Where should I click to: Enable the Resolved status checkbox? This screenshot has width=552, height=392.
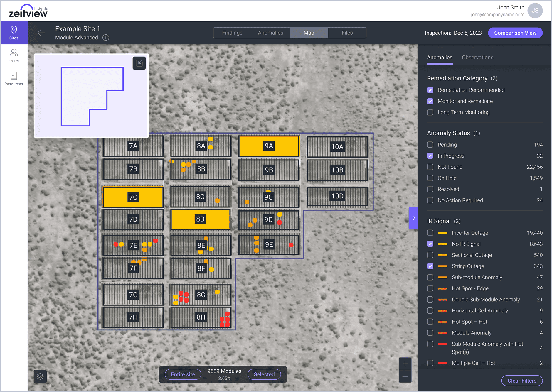(x=430, y=189)
